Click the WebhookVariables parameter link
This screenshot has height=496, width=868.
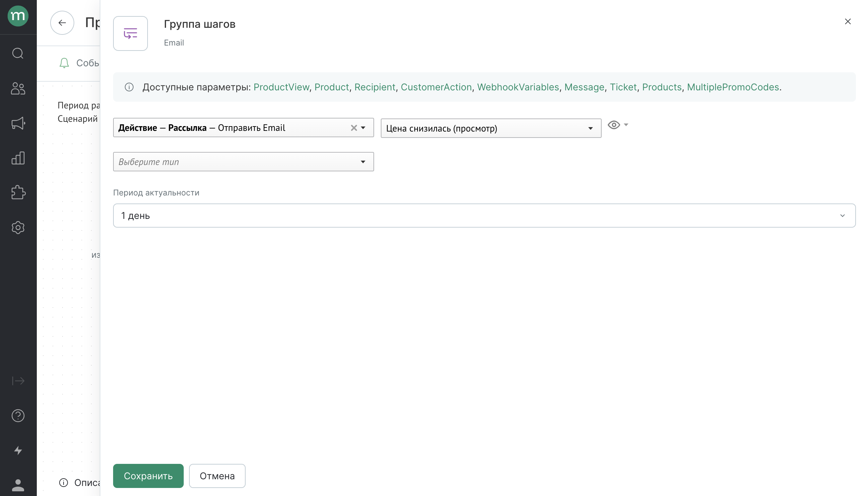click(x=518, y=87)
